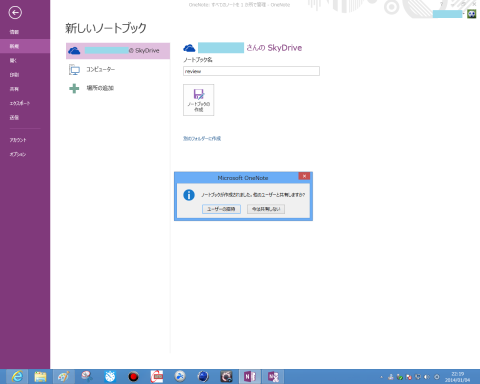Switch to the OneNote taskbar button
The height and width of the screenshot is (384, 480).
point(250,377)
